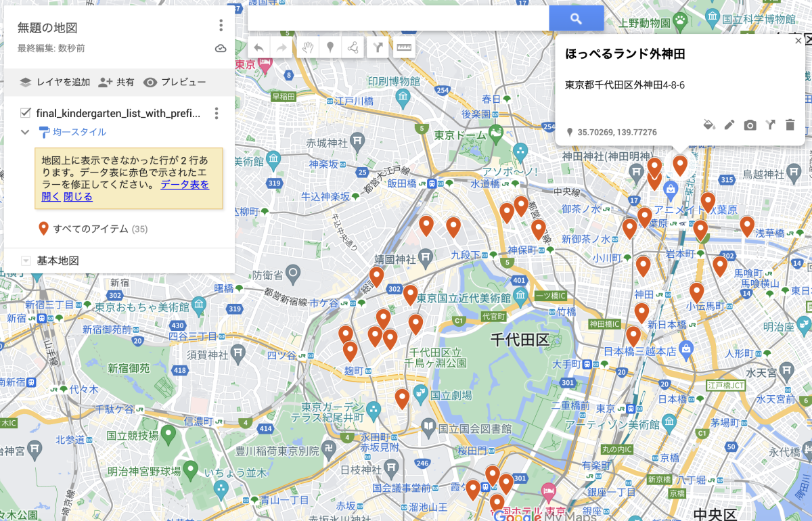Expand the 基本地図 base map dropdown
This screenshot has height=521, width=812.
pos(26,260)
